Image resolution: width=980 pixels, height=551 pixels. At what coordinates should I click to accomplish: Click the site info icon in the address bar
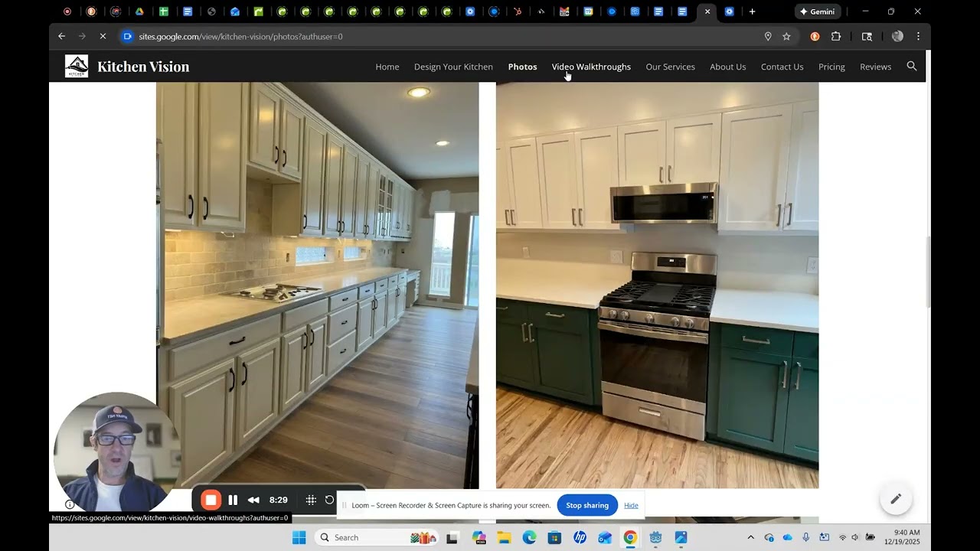(128, 36)
